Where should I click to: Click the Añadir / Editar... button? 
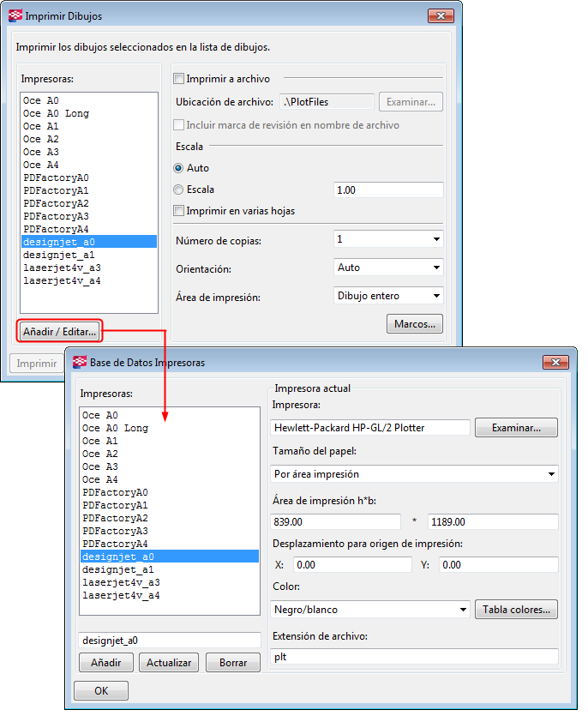[60, 332]
